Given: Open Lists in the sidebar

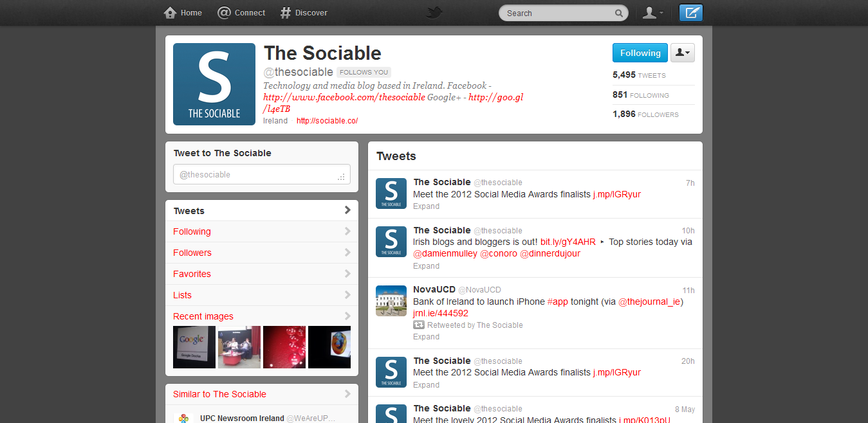Looking at the screenshot, I should coord(262,295).
